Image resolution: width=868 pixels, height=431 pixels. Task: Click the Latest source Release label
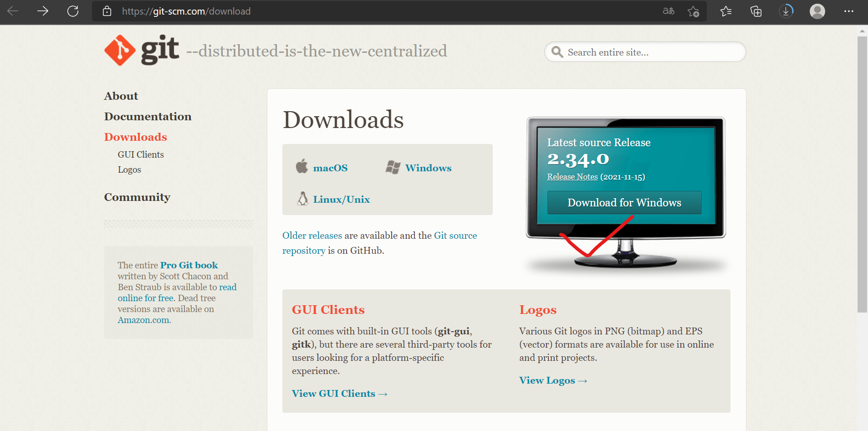point(599,143)
